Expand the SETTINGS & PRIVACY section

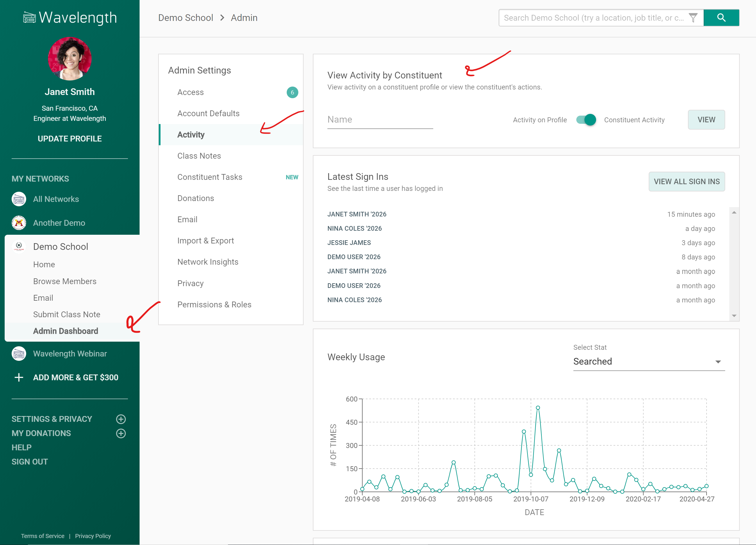pyautogui.click(x=122, y=419)
